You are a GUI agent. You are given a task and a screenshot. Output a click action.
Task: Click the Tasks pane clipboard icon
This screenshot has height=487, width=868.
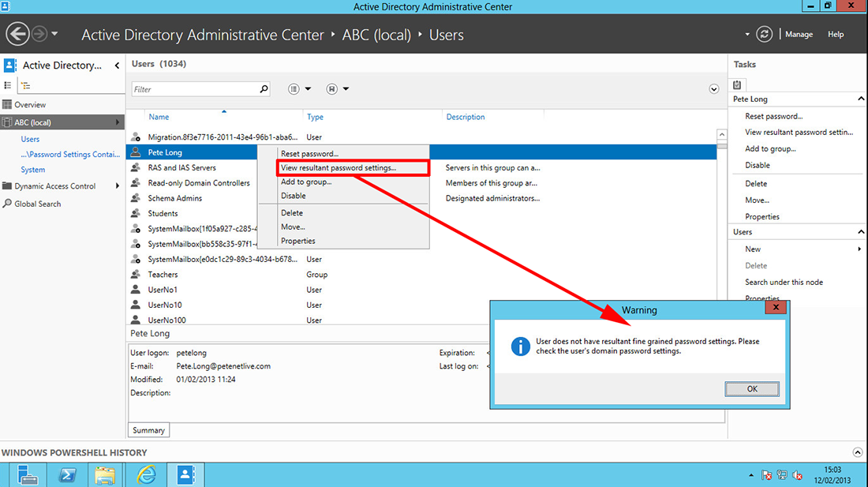tap(737, 84)
